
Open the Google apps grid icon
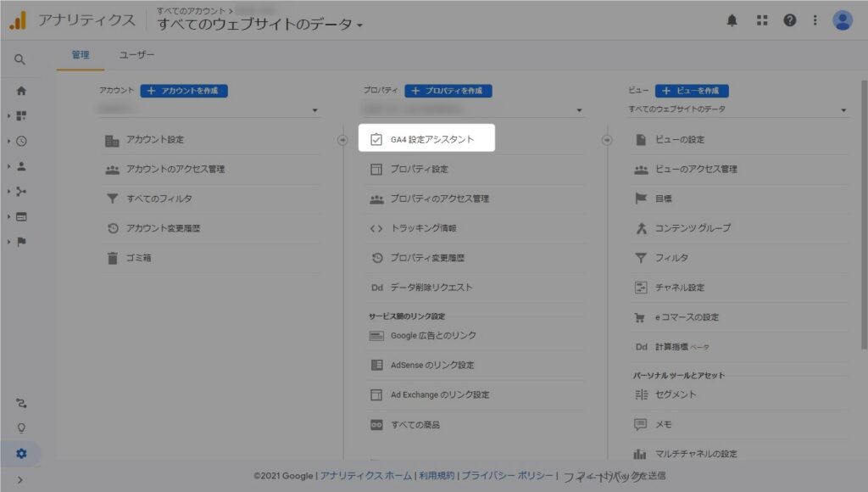[x=761, y=20]
